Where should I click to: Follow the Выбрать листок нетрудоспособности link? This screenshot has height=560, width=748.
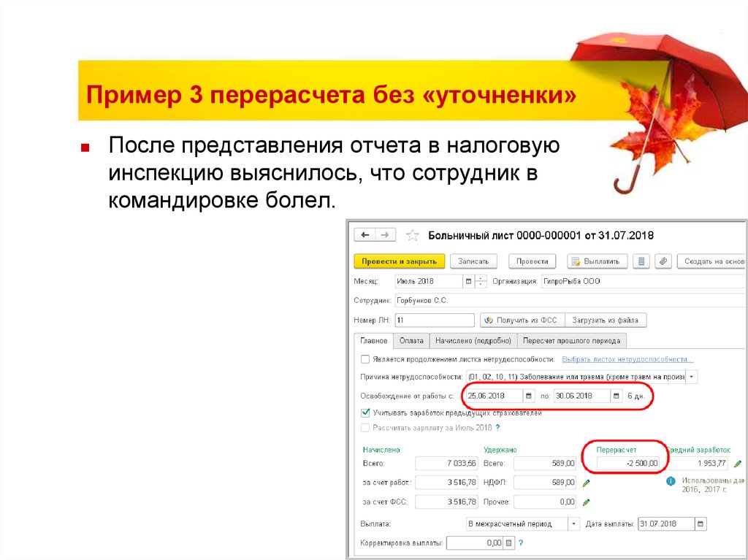click(x=626, y=359)
